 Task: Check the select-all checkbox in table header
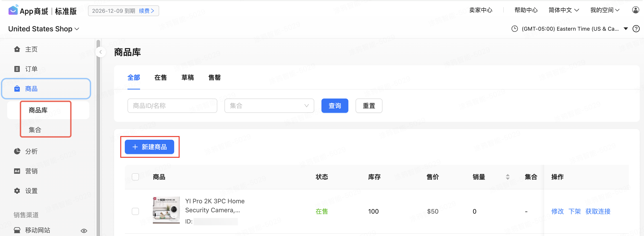(x=135, y=177)
